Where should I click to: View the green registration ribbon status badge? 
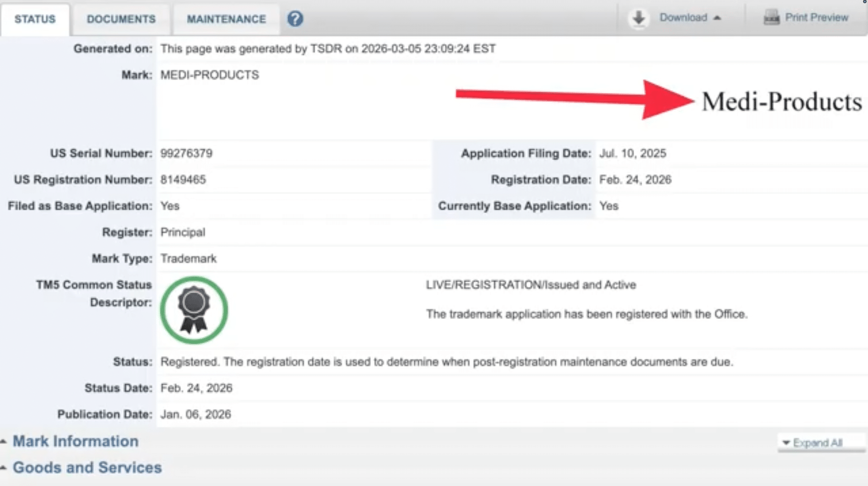click(194, 310)
